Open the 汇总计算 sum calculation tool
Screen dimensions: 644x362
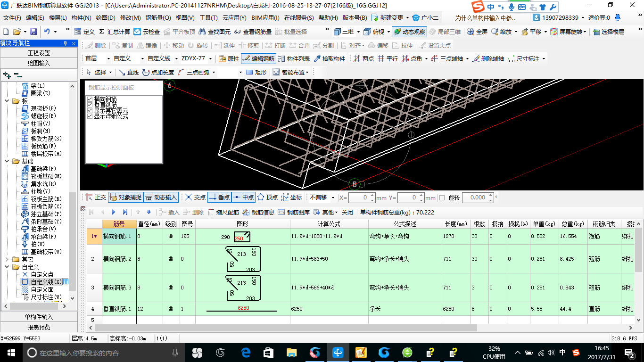coord(115,32)
